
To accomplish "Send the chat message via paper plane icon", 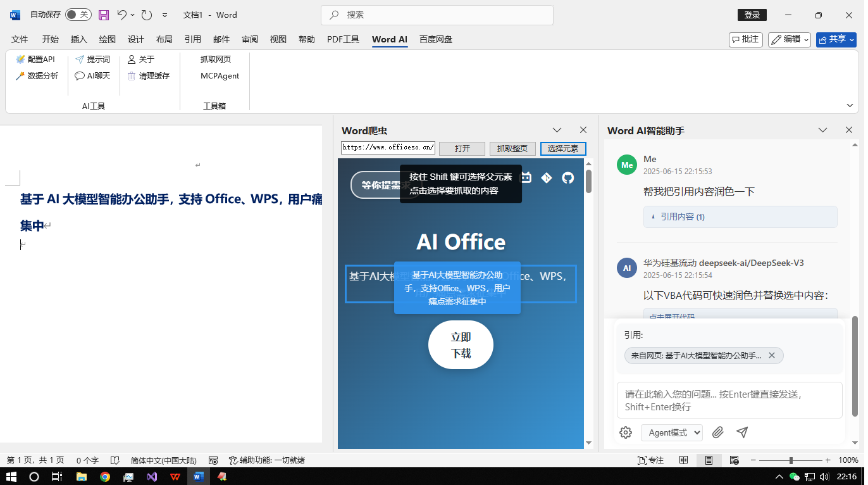I will [742, 432].
